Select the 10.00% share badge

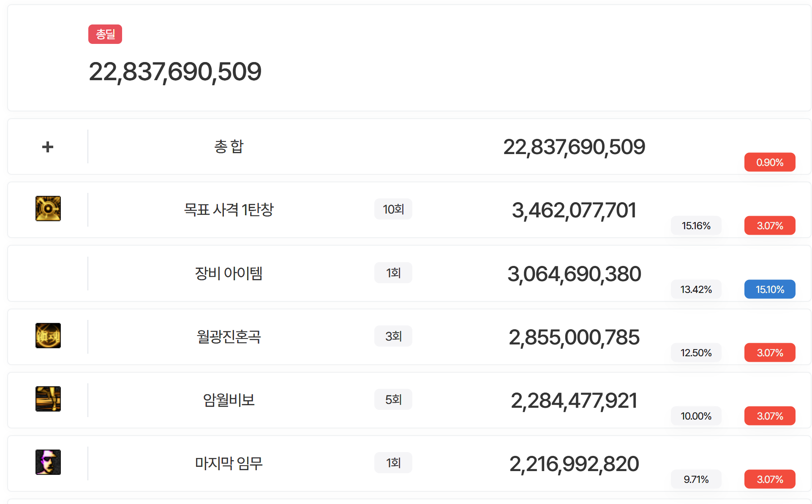(x=696, y=416)
